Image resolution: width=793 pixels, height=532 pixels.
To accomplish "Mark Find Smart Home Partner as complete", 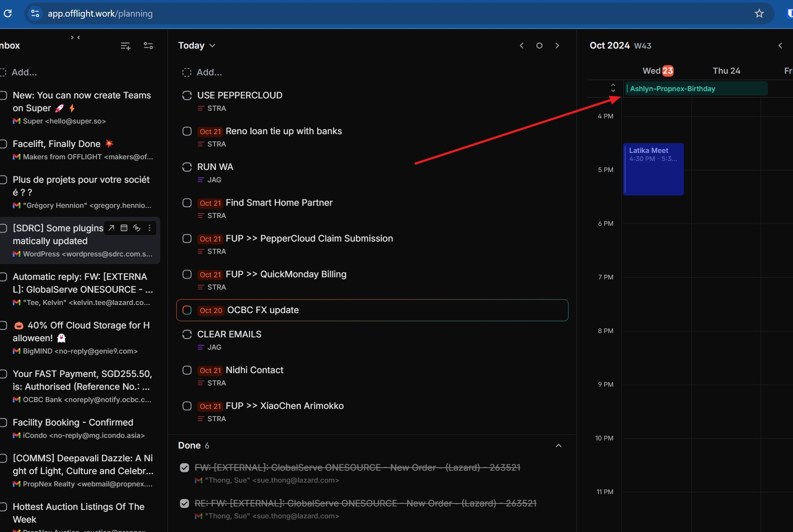I will (x=187, y=203).
